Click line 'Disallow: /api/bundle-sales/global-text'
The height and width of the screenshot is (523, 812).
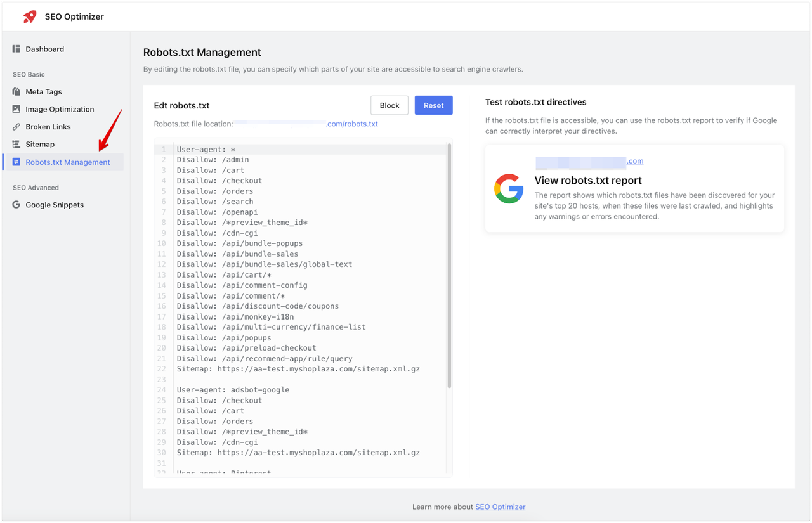265,264
